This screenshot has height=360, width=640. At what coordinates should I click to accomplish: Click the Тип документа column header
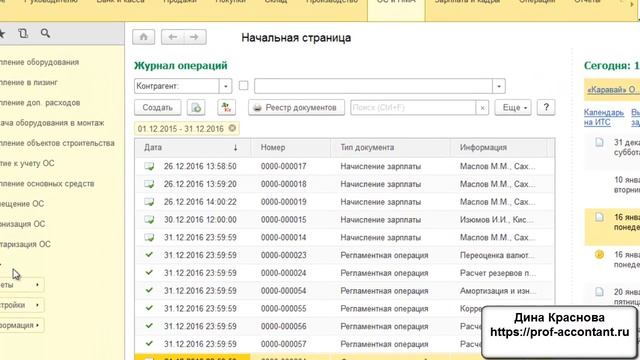(390, 147)
